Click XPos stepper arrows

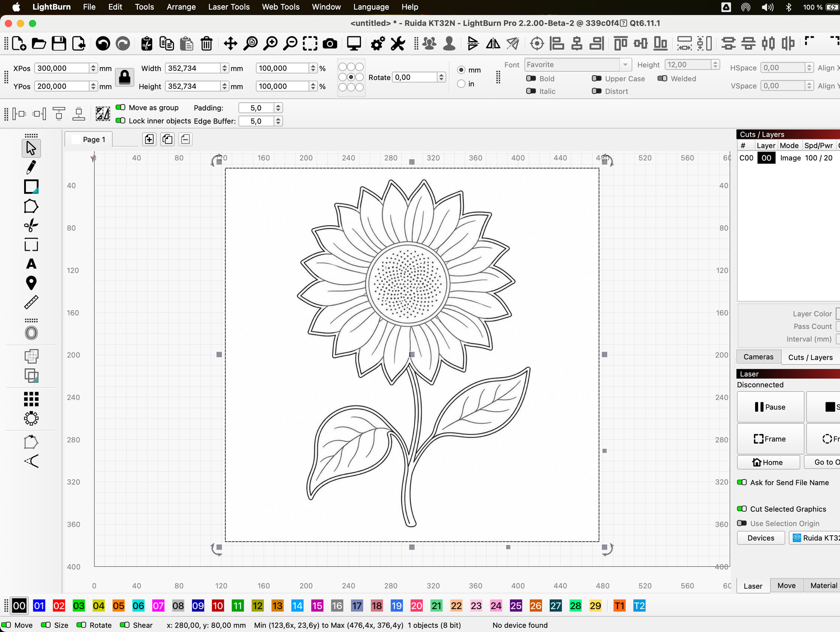click(x=93, y=68)
